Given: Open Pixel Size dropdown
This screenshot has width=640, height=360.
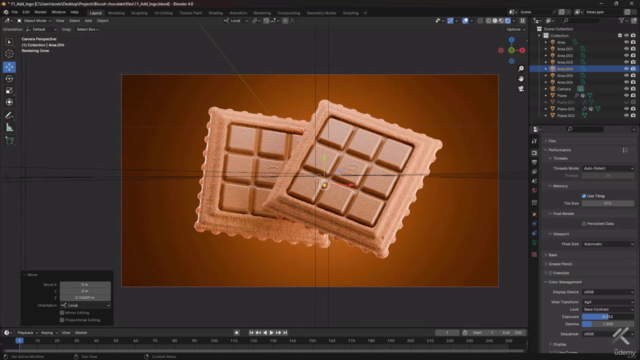Looking at the screenshot, I should click(x=608, y=244).
